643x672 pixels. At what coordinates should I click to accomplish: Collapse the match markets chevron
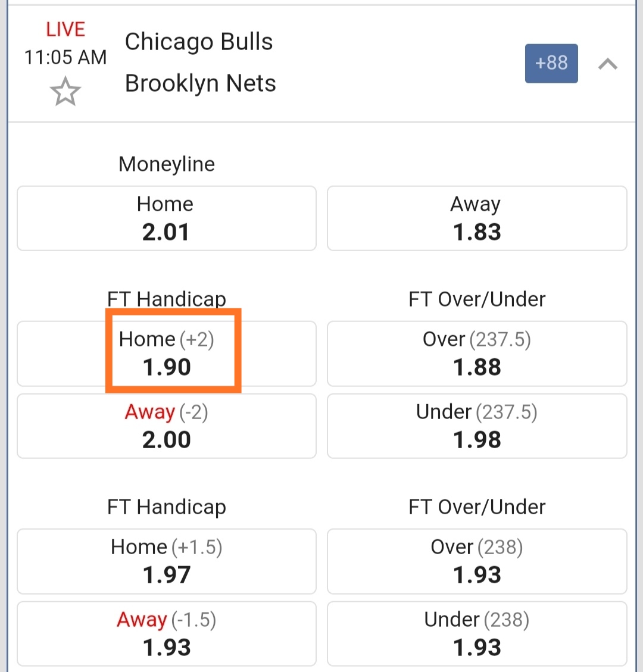pyautogui.click(x=607, y=64)
